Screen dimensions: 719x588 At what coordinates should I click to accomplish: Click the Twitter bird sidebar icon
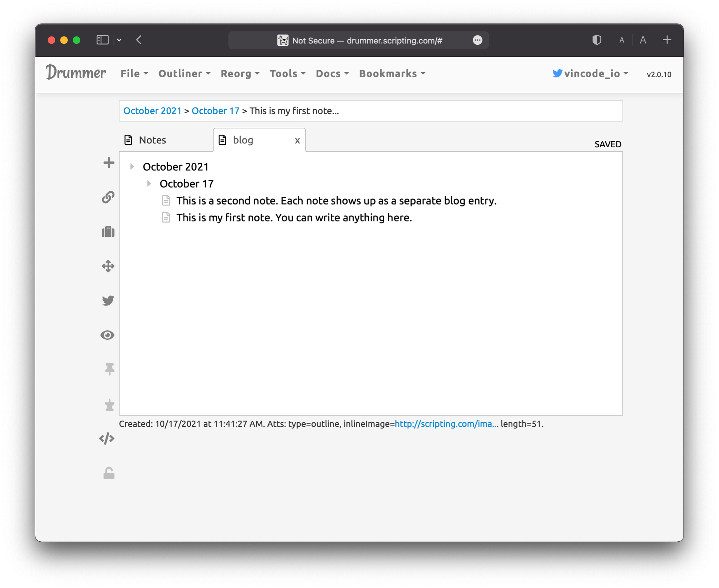(109, 301)
